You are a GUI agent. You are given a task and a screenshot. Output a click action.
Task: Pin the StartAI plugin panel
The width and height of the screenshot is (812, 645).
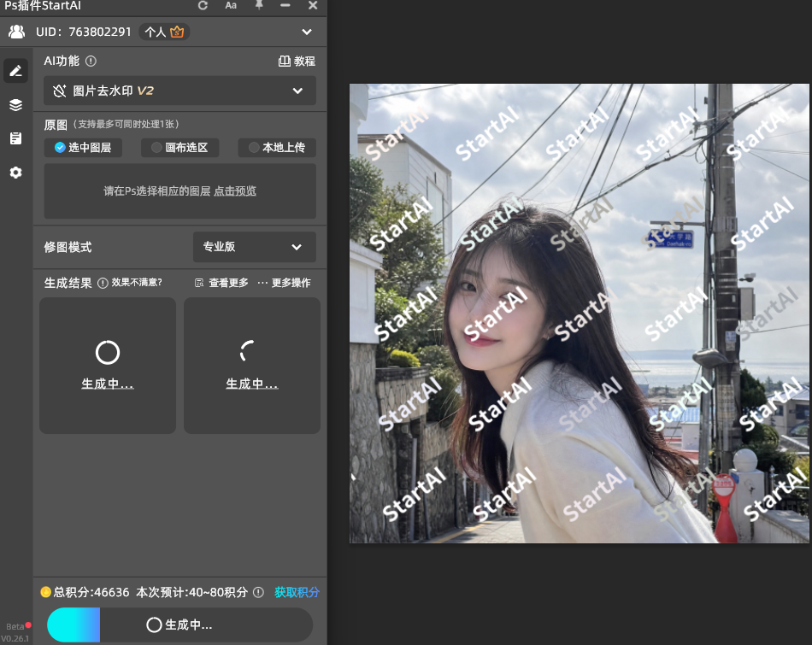point(259,4)
